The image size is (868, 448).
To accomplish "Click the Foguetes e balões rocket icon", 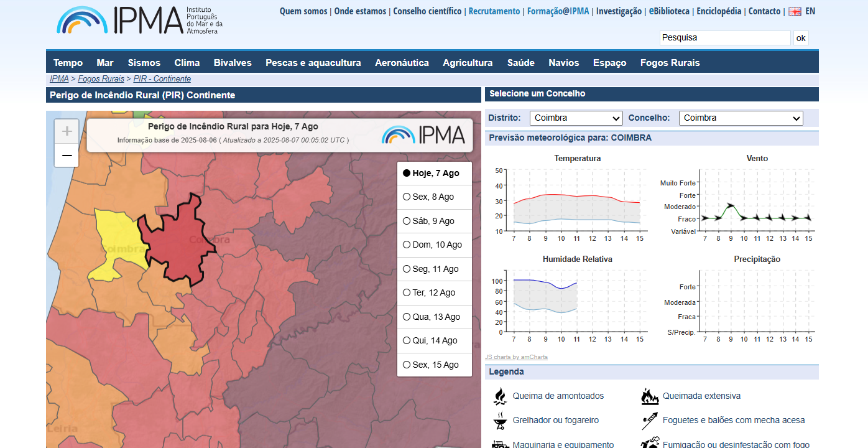I will pos(650,421).
